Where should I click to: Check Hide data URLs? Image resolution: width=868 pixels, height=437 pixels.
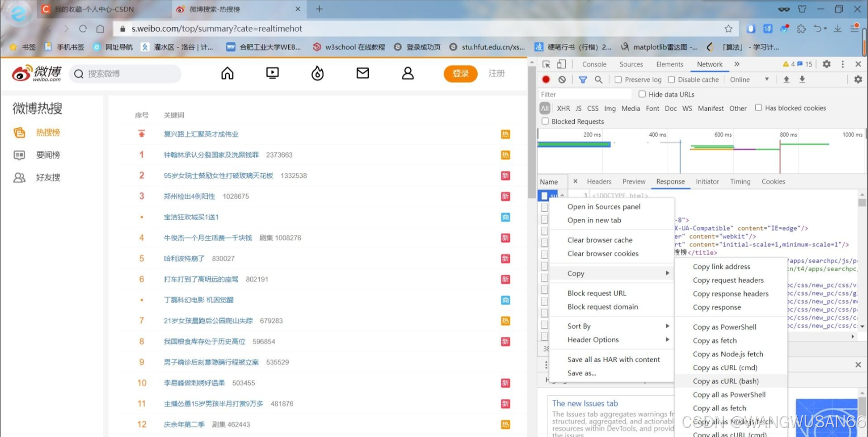tap(642, 94)
